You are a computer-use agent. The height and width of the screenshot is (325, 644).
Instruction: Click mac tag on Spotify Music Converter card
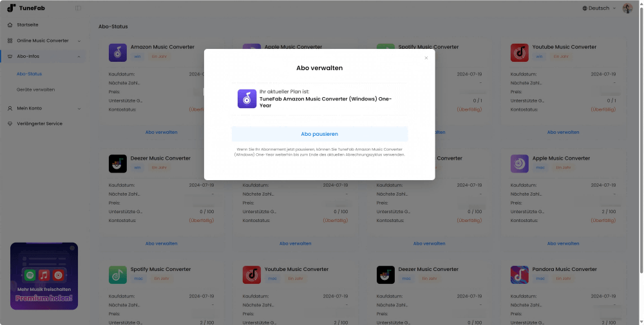pyautogui.click(x=138, y=279)
